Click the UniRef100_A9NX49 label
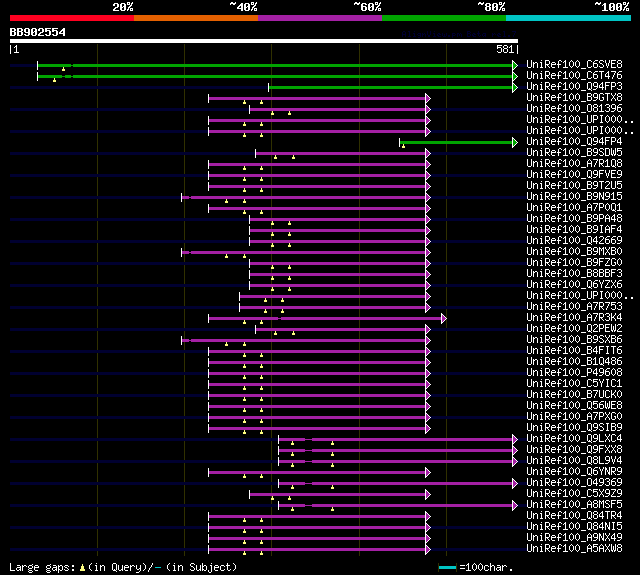 pos(574,538)
